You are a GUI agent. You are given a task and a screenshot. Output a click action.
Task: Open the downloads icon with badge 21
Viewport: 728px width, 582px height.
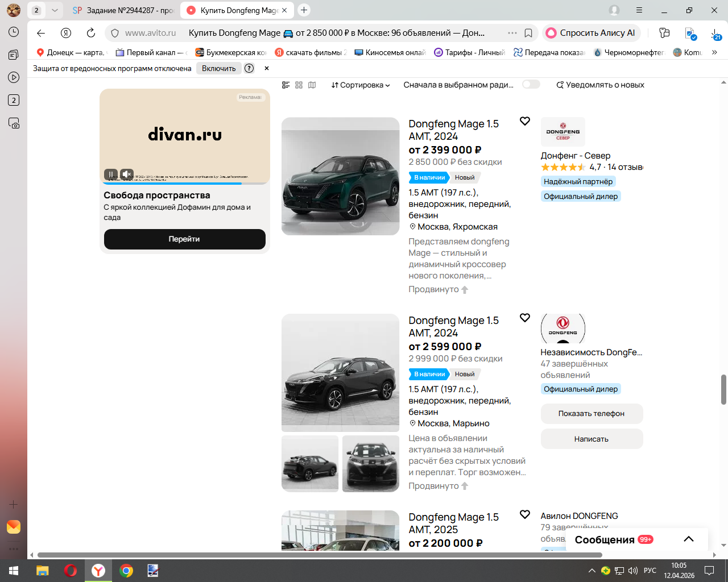click(715, 34)
